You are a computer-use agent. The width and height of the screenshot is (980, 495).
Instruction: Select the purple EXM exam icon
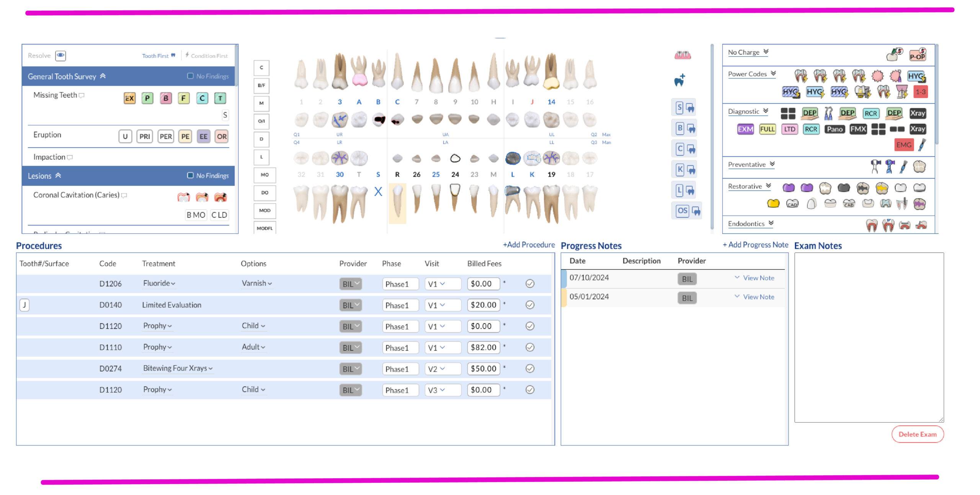coord(745,129)
